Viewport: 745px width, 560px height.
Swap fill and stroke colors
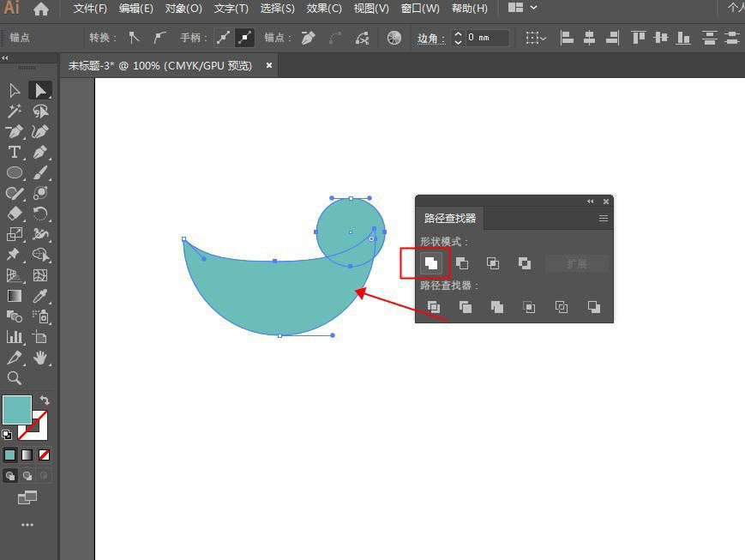(x=45, y=400)
